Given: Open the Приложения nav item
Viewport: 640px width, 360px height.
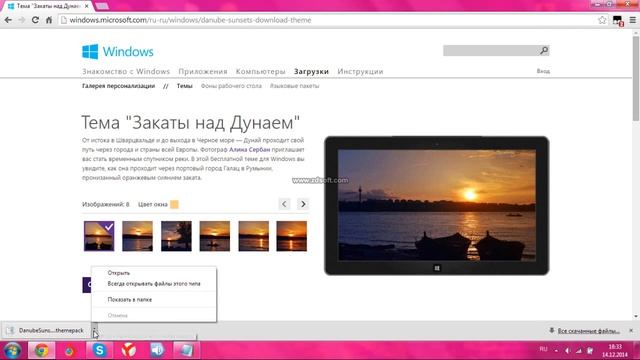Looking at the screenshot, I should coord(203,71).
